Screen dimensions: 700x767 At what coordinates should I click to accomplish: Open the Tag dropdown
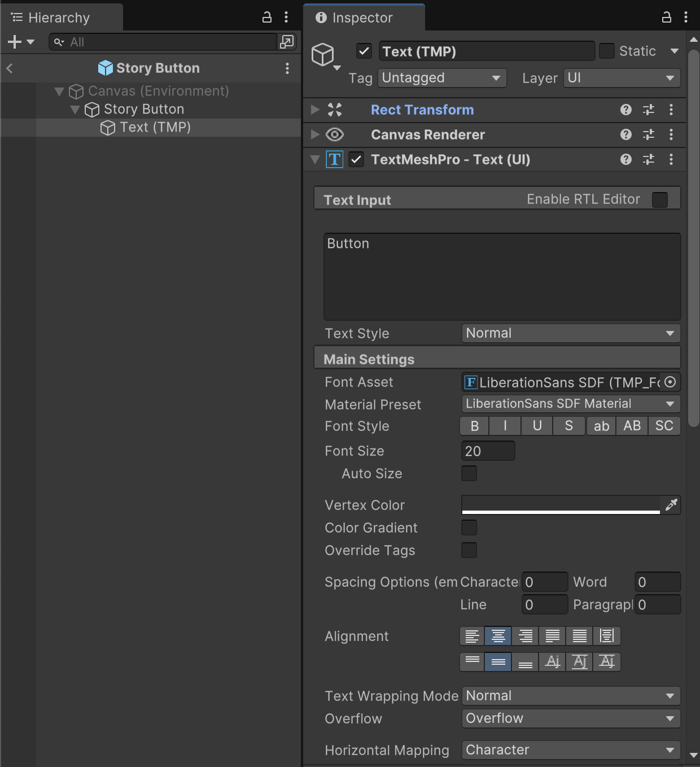point(441,78)
